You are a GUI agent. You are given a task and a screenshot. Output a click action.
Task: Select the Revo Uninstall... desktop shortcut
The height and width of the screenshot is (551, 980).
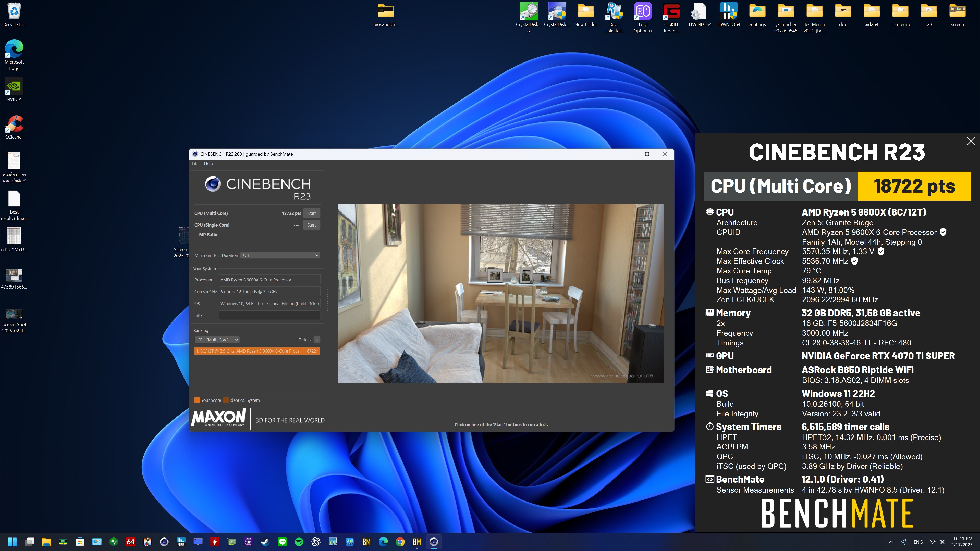(614, 18)
